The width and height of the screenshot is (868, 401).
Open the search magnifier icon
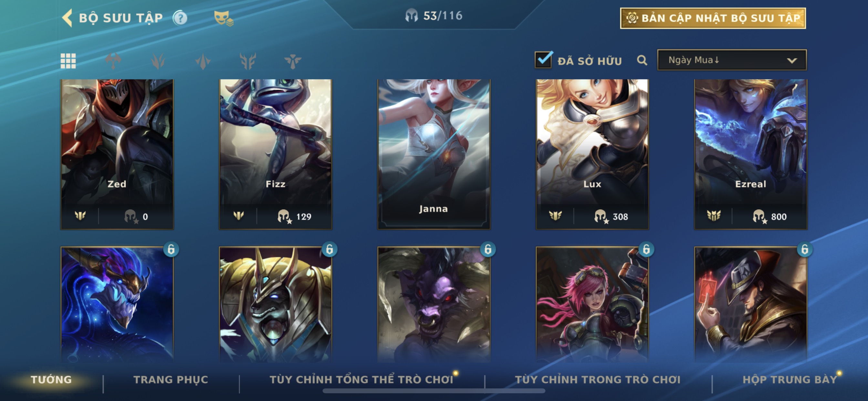click(x=642, y=60)
